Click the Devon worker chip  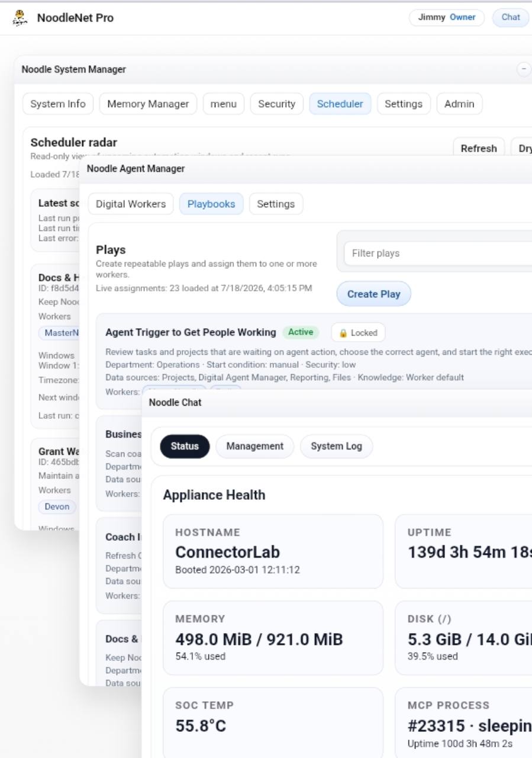point(57,507)
